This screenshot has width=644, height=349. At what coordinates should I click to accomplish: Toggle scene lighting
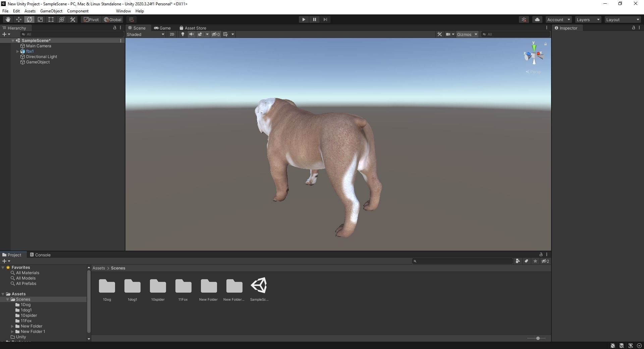point(183,34)
